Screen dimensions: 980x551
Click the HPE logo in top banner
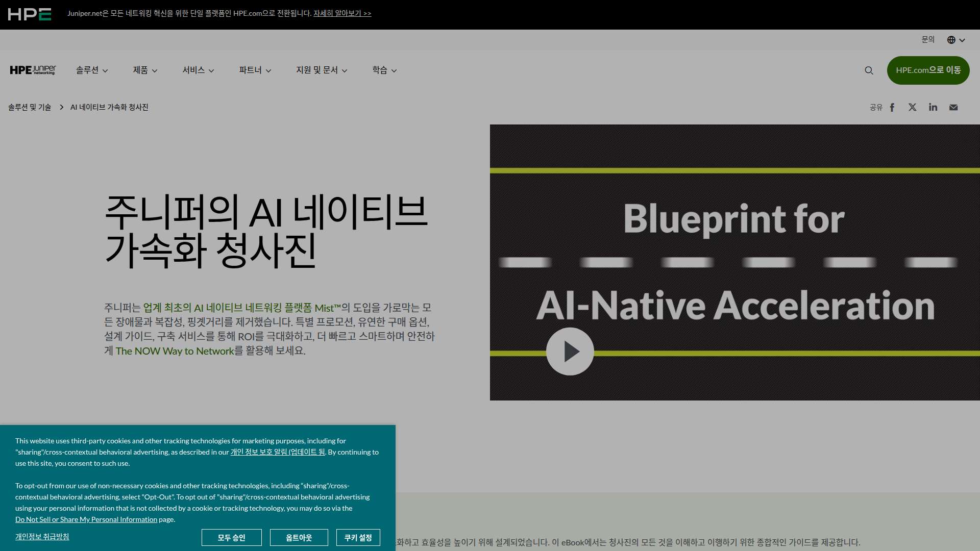point(30,14)
